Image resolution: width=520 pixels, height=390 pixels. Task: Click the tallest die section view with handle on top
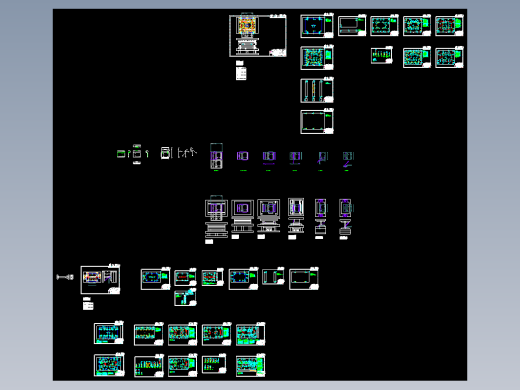coord(216,217)
